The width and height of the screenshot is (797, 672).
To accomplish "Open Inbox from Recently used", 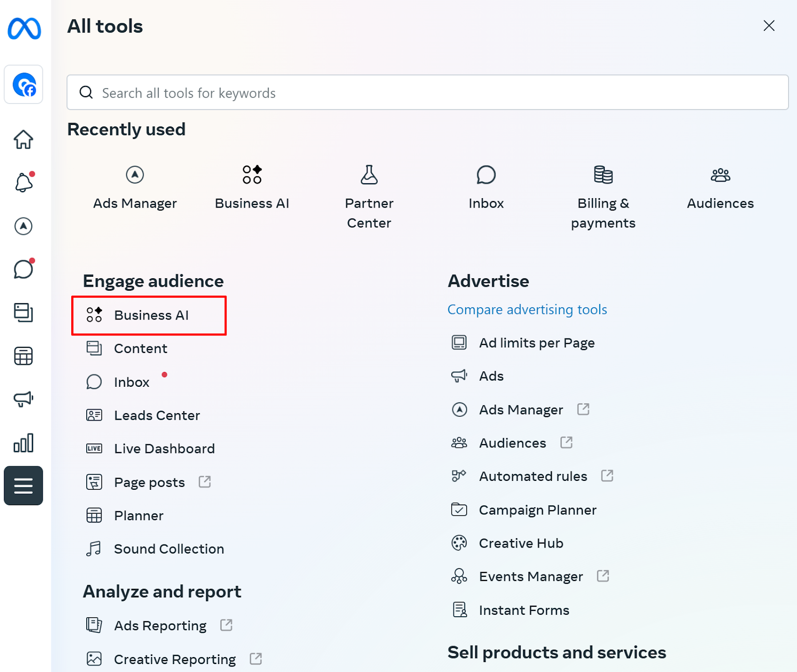I will coord(486,188).
